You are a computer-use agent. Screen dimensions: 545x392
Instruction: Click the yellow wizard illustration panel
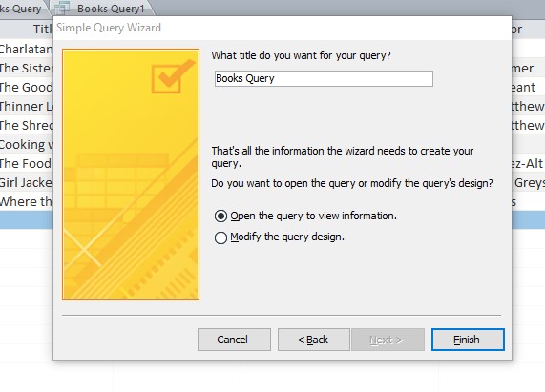pyautogui.click(x=131, y=175)
